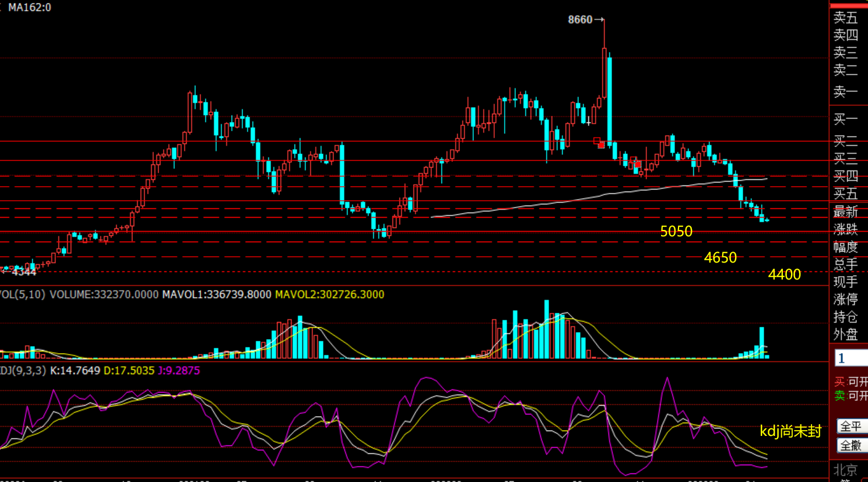Click the 全平 close-all-positions button
Screen dimensions: 868x482
pos(852,427)
